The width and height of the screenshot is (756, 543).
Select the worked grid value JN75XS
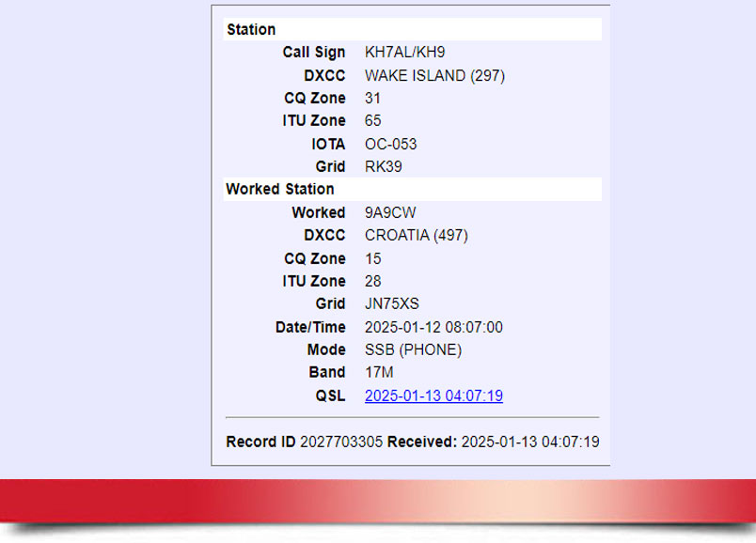[392, 304]
